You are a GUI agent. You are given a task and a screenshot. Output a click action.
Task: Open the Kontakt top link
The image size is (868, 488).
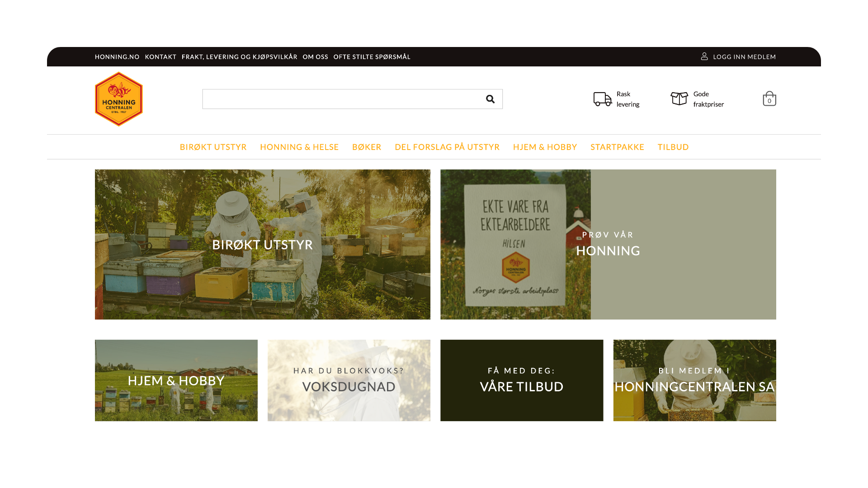(x=160, y=57)
